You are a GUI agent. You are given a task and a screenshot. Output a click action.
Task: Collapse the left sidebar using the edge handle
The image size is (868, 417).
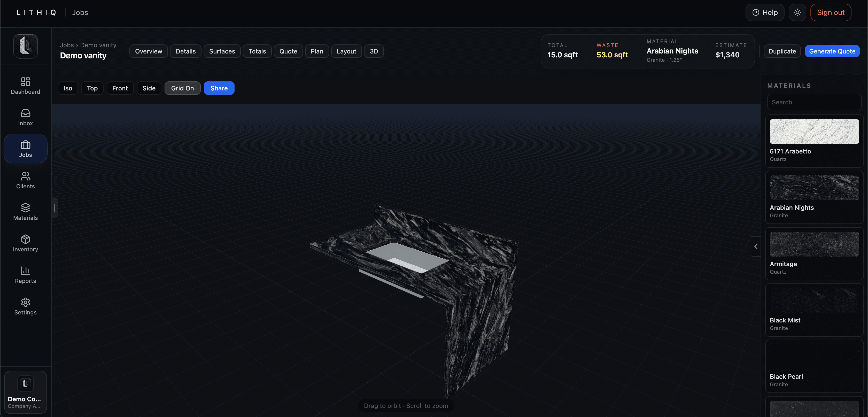pos(55,208)
